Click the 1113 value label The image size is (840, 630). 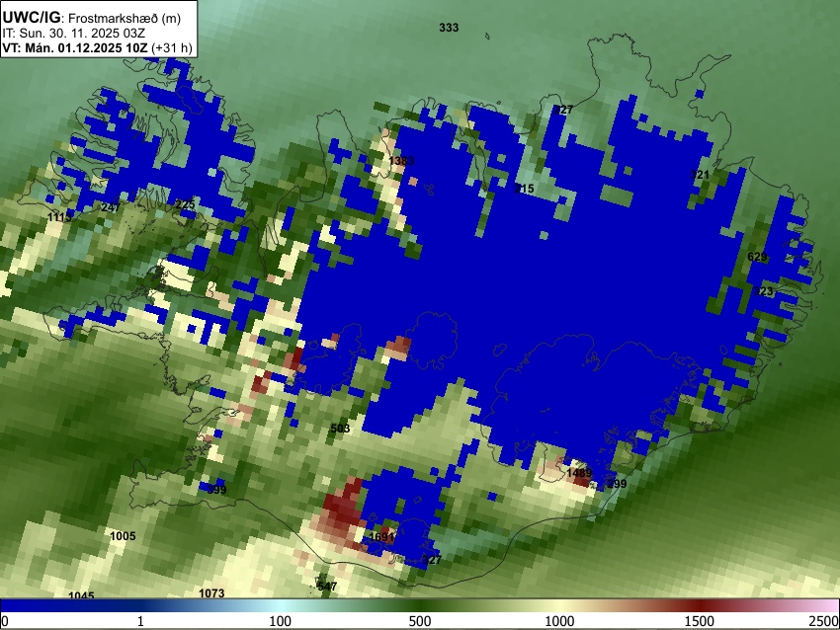pos(59,217)
